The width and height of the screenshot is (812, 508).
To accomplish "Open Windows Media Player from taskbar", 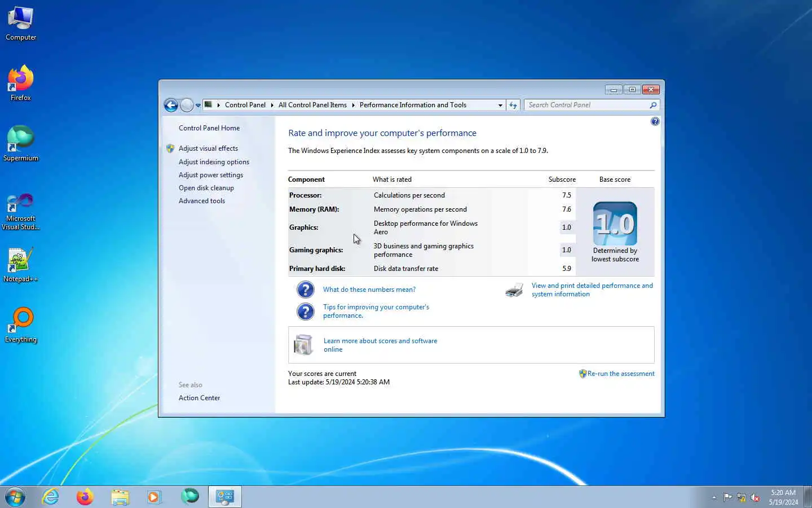I will click(x=154, y=497).
